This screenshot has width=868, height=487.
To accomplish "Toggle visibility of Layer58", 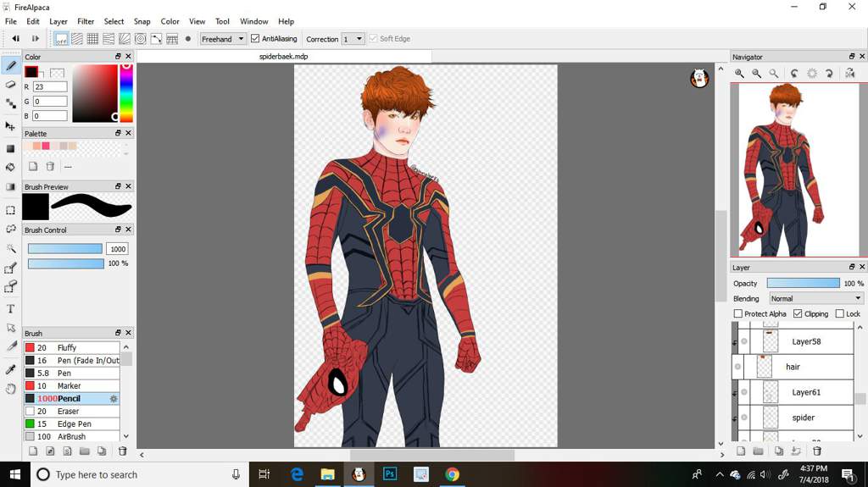I will click(x=744, y=341).
